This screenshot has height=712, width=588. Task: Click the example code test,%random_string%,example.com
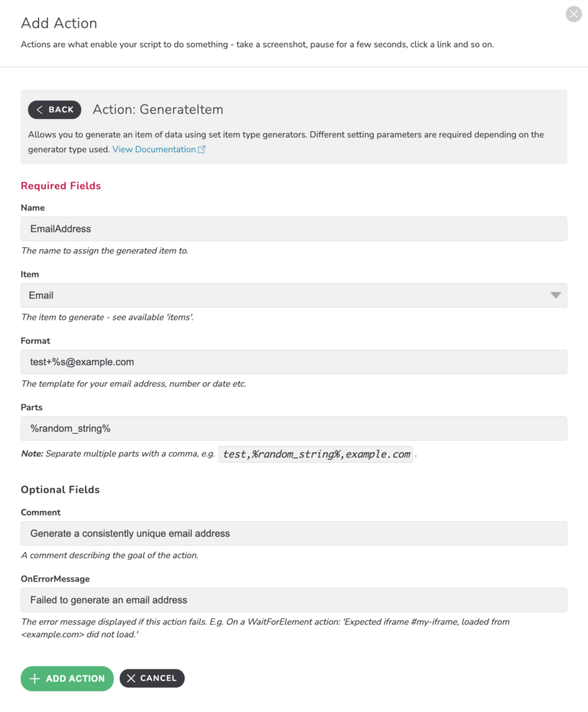pyautogui.click(x=316, y=454)
